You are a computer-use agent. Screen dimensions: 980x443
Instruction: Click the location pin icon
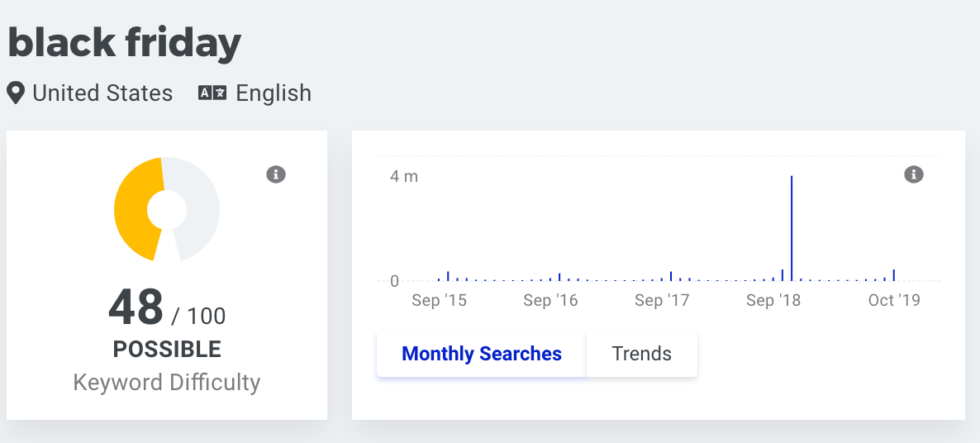click(x=16, y=93)
